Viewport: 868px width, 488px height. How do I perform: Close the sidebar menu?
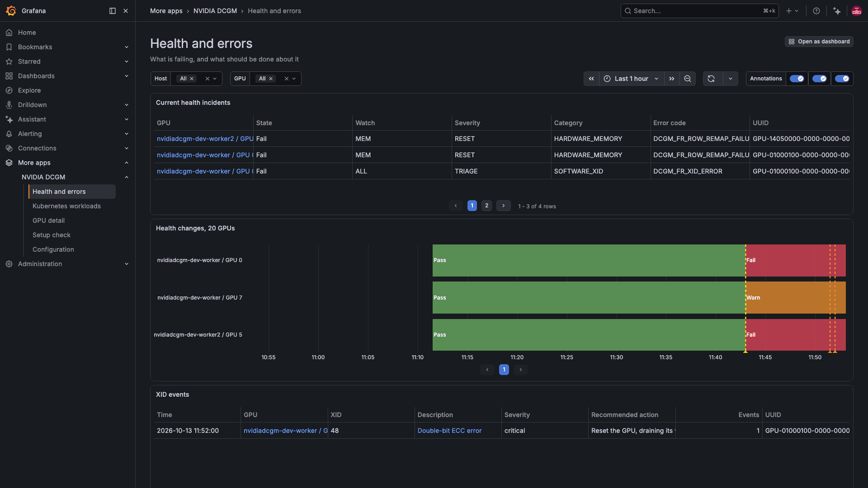point(126,11)
